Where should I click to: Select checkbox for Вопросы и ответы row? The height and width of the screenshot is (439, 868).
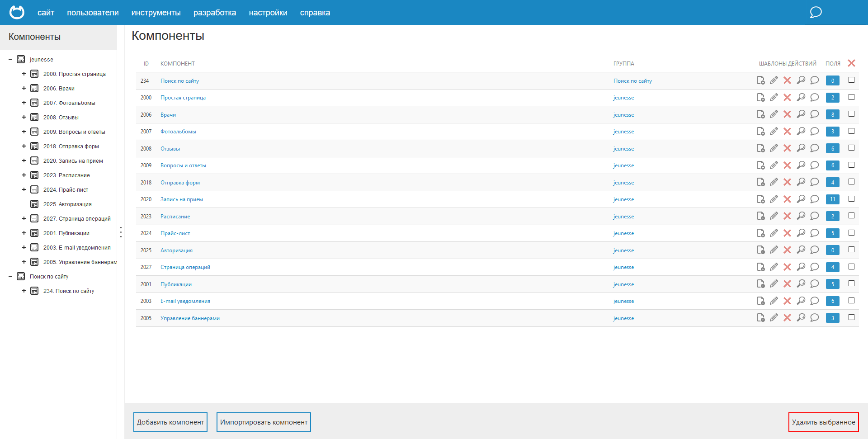pos(851,165)
